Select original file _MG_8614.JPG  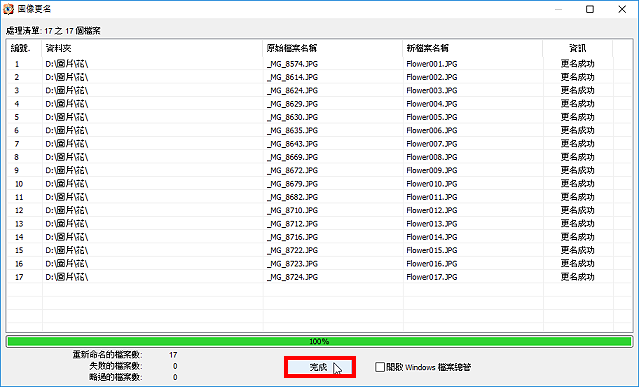pyautogui.click(x=292, y=77)
